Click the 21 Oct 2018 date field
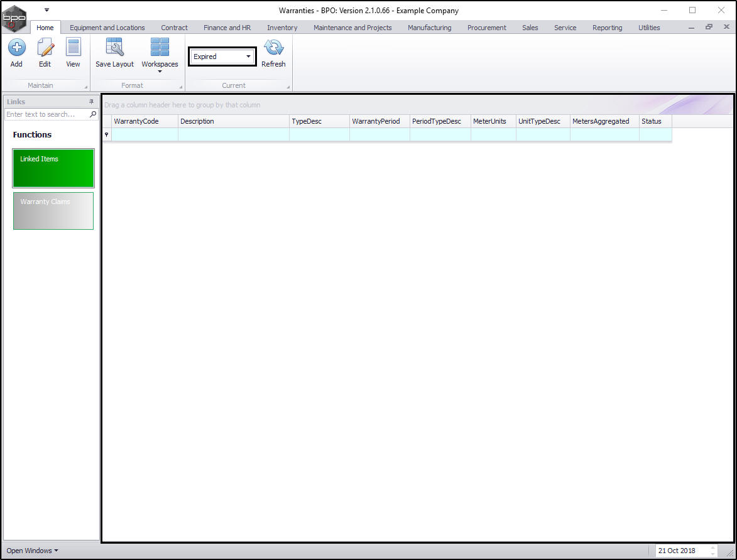737x560 pixels. click(x=682, y=551)
